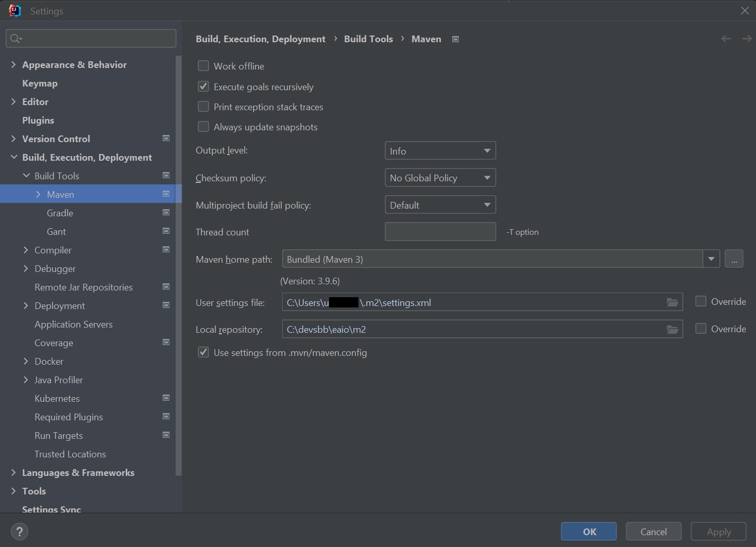Select Build Tools in the breadcrumb
This screenshot has height=547, width=756.
point(368,39)
